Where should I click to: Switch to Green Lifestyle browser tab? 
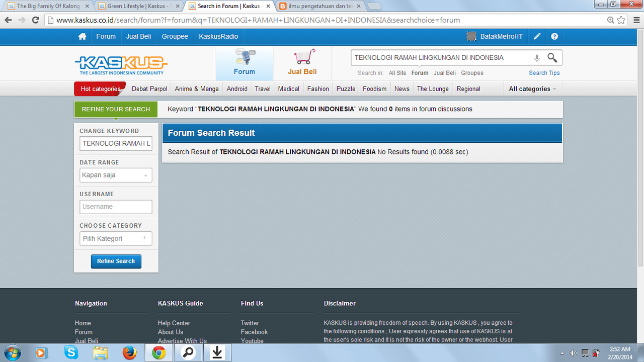pos(139,6)
